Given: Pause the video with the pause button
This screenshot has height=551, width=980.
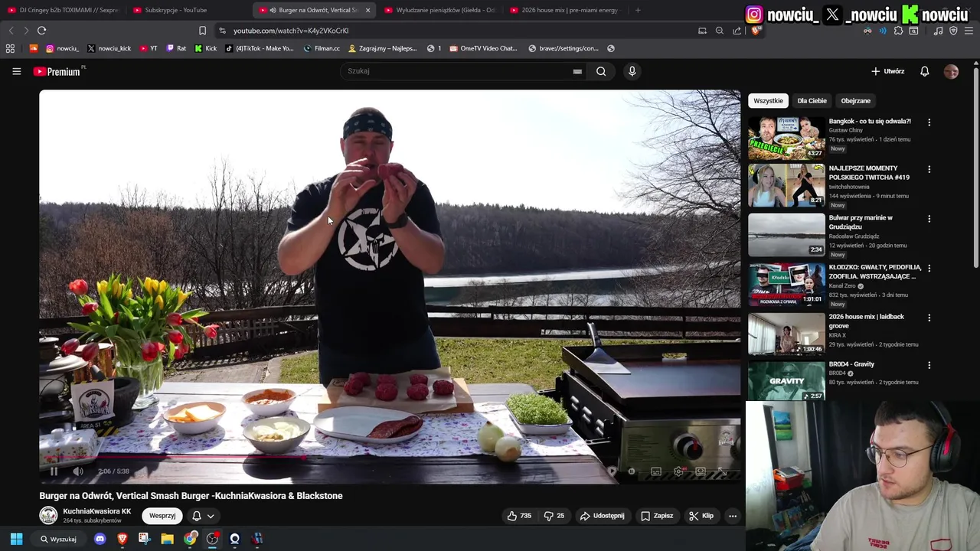Looking at the screenshot, I should pyautogui.click(x=54, y=471).
